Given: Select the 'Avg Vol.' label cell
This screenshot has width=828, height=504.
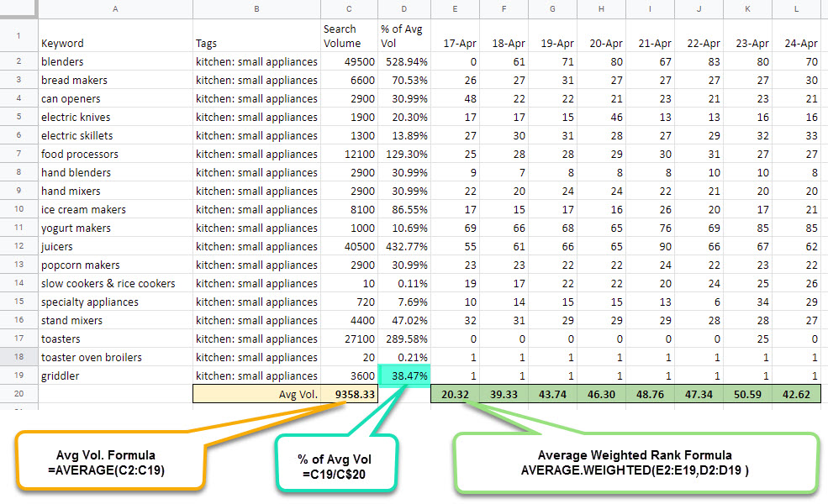Looking at the screenshot, I should pyautogui.click(x=256, y=395).
